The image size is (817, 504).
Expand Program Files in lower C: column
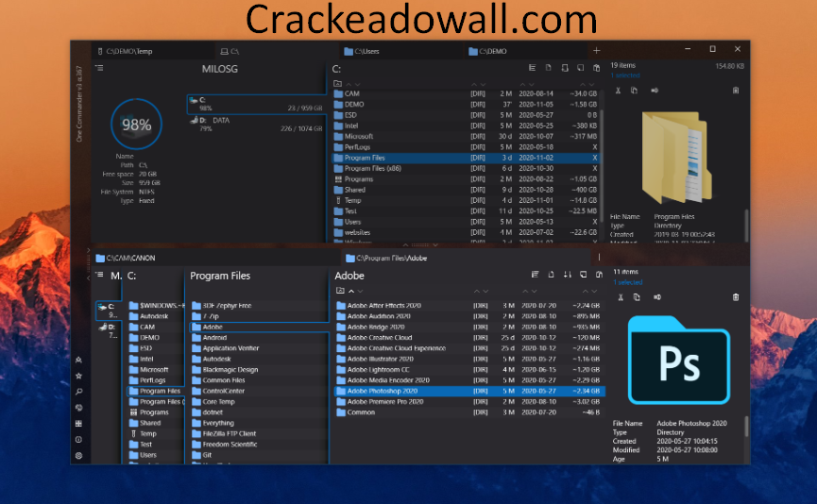pyautogui.click(x=160, y=391)
